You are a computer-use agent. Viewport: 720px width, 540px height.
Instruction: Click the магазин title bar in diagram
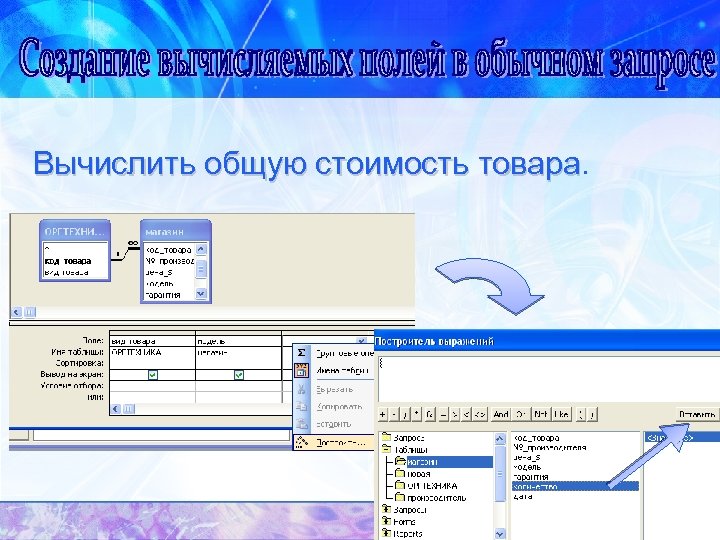click(176, 232)
